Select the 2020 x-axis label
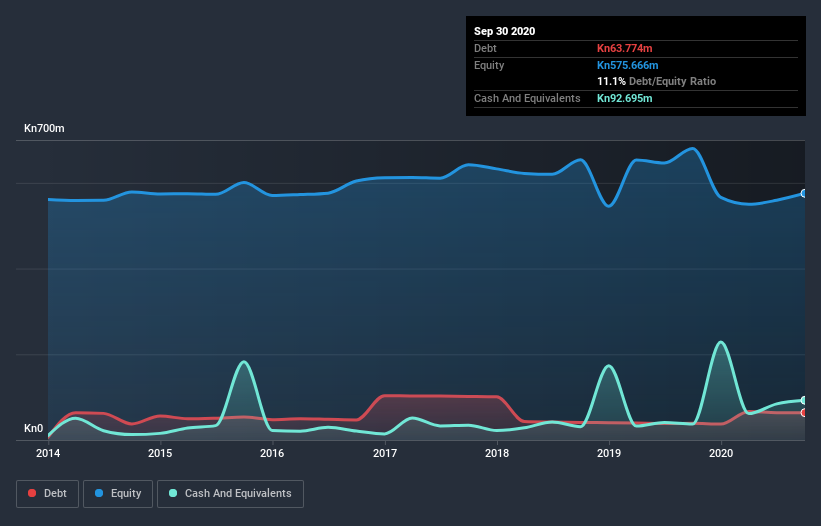 point(721,453)
